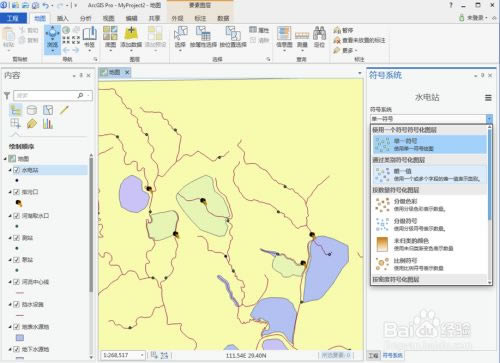500x363 pixels.
Task: Toggle visibility of 水电站 layer
Action: [x=16, y=170]
